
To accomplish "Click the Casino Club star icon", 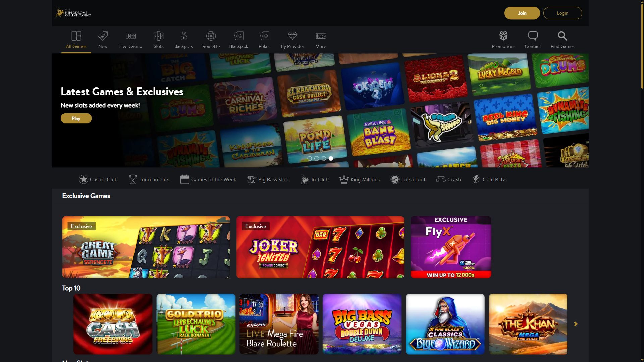I will point(84,179).
